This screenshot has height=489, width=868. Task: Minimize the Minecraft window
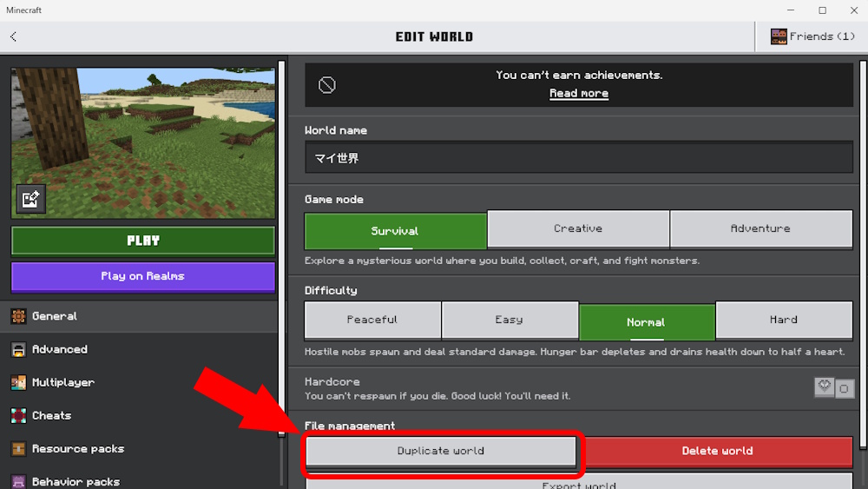click(791, 10)
